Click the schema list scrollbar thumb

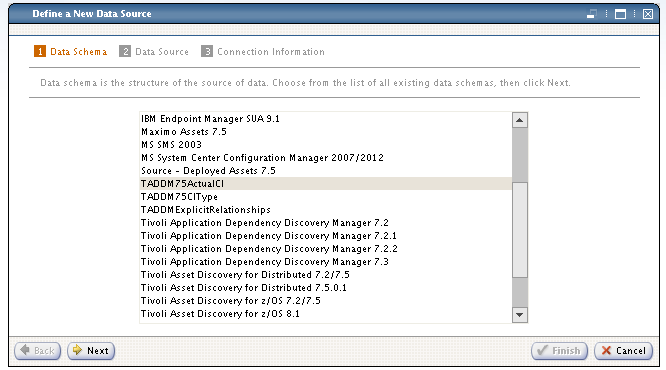pos(519,230)
